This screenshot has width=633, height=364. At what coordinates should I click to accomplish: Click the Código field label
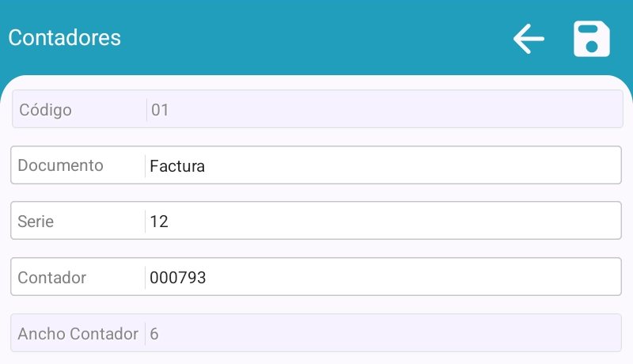[x=45, y=110]
